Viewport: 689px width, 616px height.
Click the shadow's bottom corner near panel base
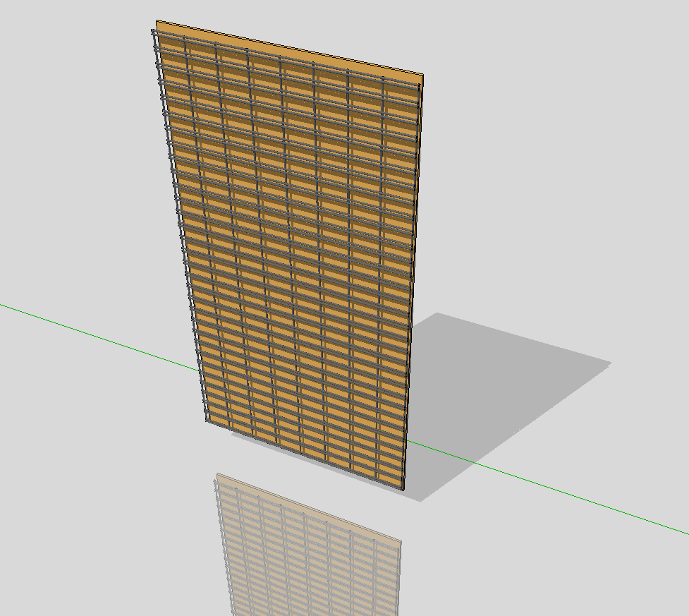(x=421, y=501)
